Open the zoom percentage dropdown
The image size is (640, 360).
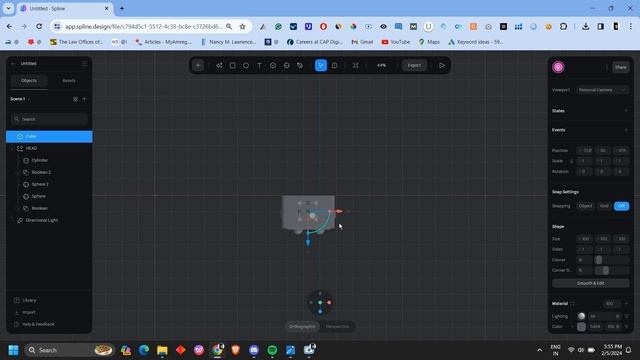tap(382, 65)
